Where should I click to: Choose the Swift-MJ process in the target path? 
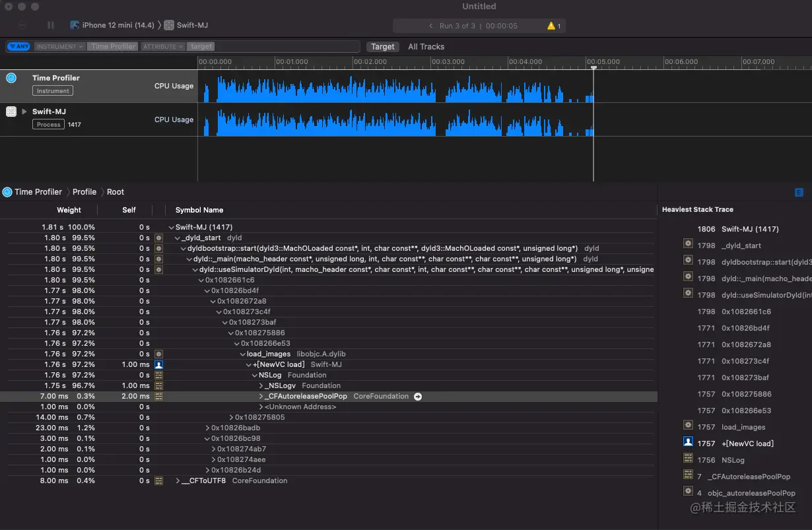point(186,25)
